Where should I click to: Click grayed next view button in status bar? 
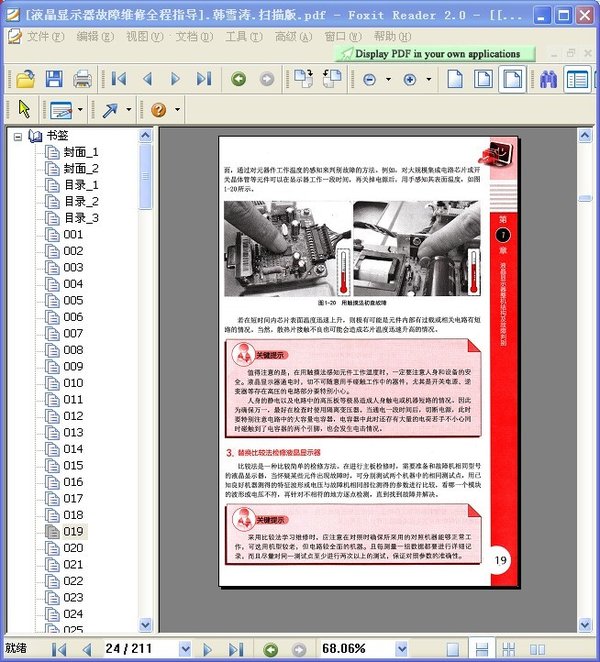click(299, 649)
